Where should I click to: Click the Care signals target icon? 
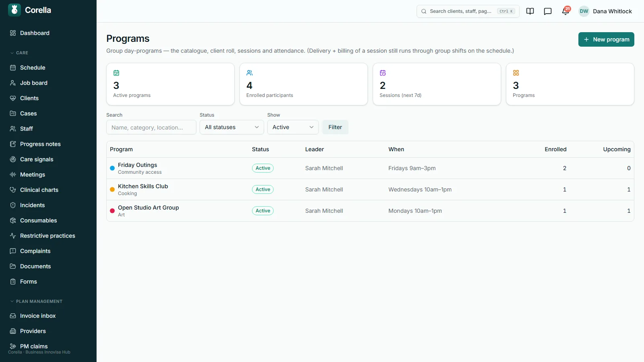click(13, 159)
